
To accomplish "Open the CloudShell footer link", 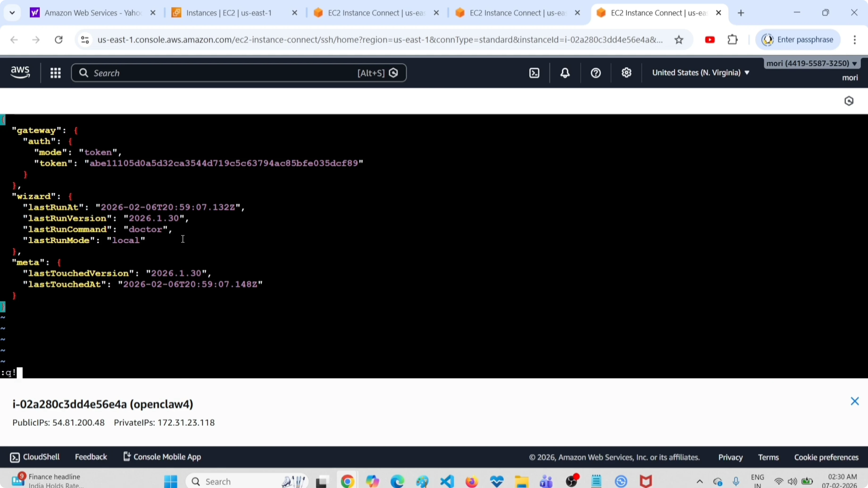I will click(x=35, y=457).
